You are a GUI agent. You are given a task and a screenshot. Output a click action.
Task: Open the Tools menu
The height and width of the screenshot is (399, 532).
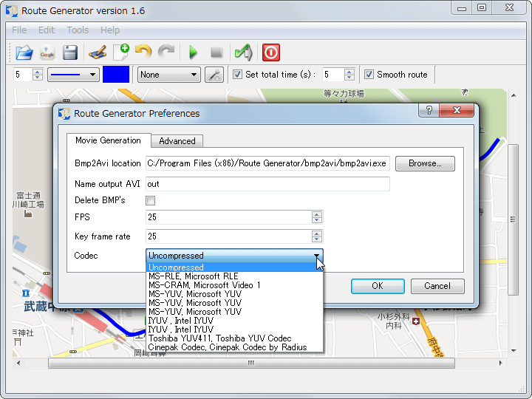pos(78,30)
